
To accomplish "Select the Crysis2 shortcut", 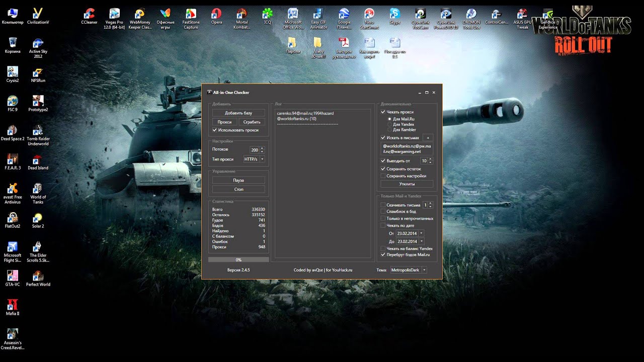I will point(13,74).
